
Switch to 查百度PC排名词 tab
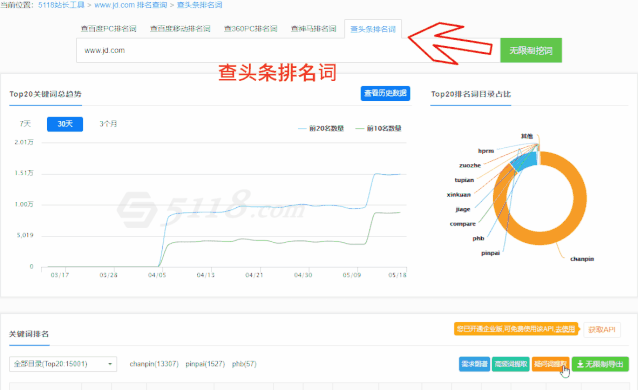tap(108, 29)
